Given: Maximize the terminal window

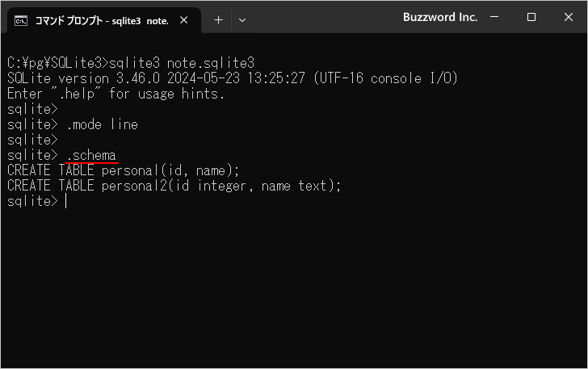Looking at the screenshot, I should tap(531, 17).
